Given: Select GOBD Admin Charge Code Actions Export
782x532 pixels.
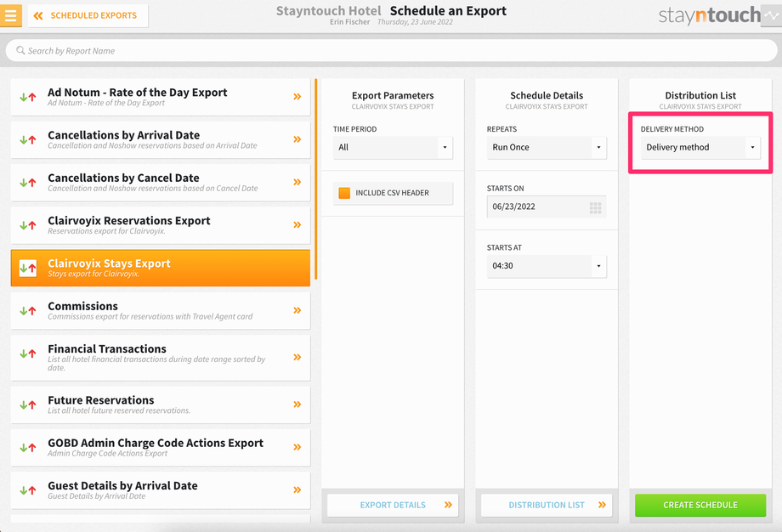Looking at the screenshot, I should (x=161, y=448).
